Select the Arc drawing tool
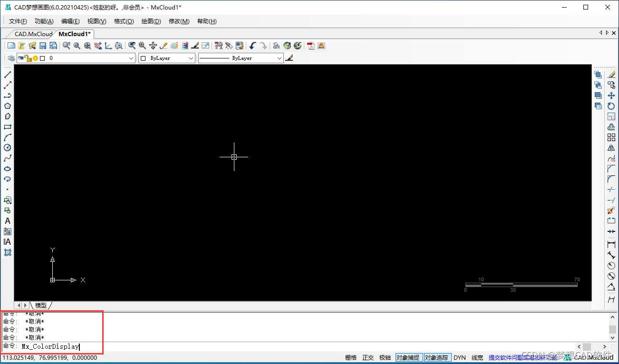The width and height of the screenshot is (619, 364). (7, 137)
